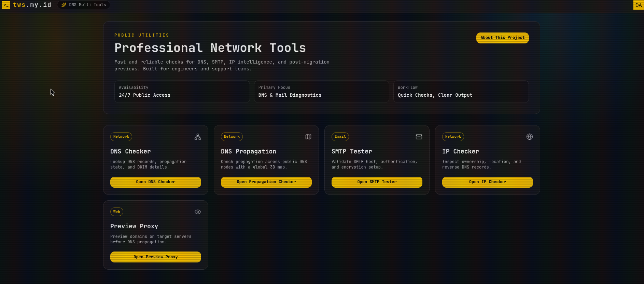The width and height of the screenshot is (644, 284).
Task: Click the 'Check propagation across public DNS' description
Action: [x=264, y=164]
